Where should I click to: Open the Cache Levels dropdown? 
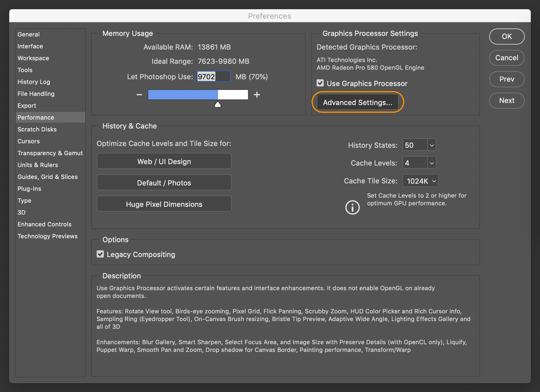tap(431, 163)
